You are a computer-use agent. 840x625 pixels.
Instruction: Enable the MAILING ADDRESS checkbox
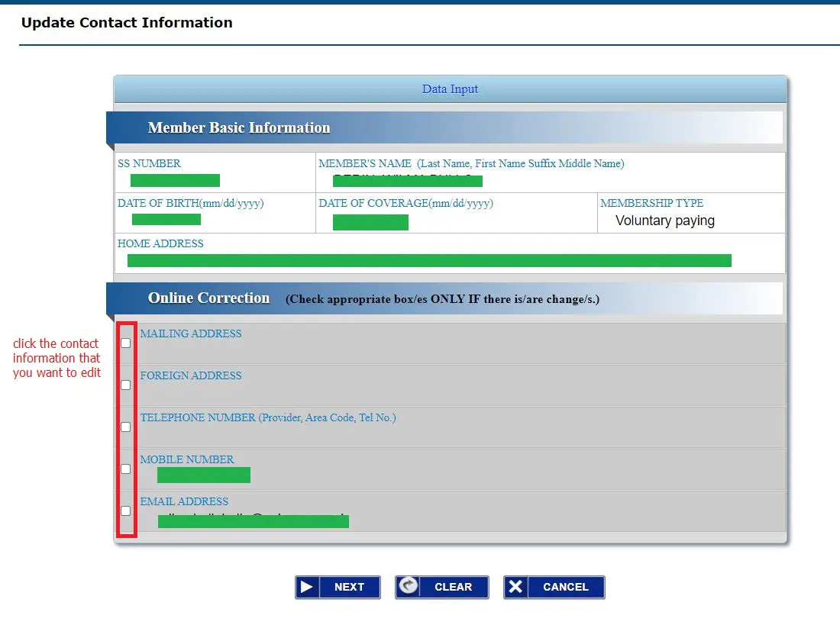(125, 343)
